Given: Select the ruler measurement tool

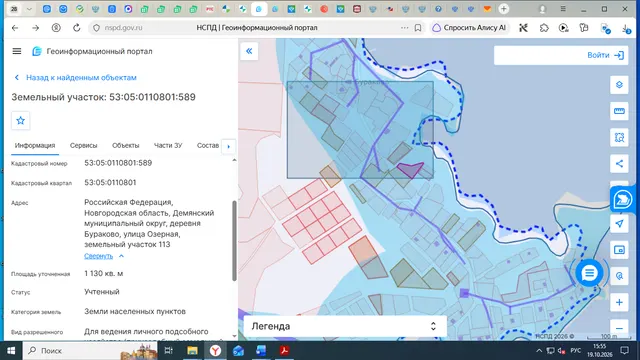Looking at the screenshot, I should pyautogui.click(x=619, y=111).
